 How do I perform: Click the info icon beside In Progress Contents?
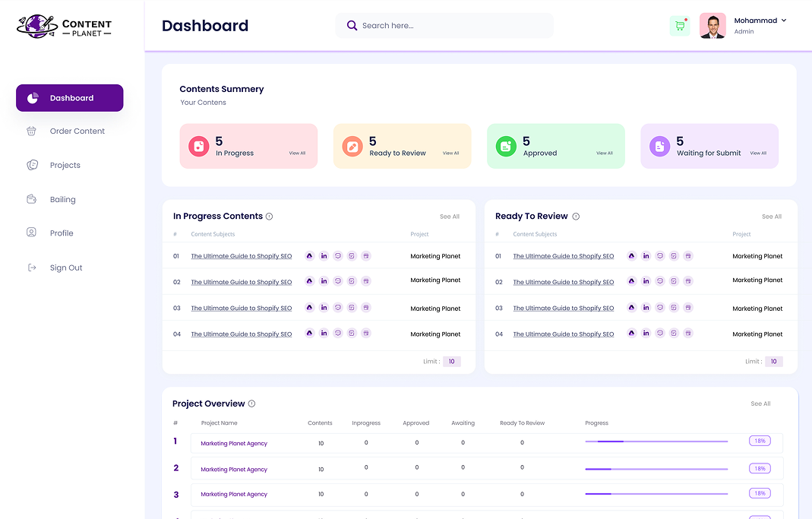270,217
